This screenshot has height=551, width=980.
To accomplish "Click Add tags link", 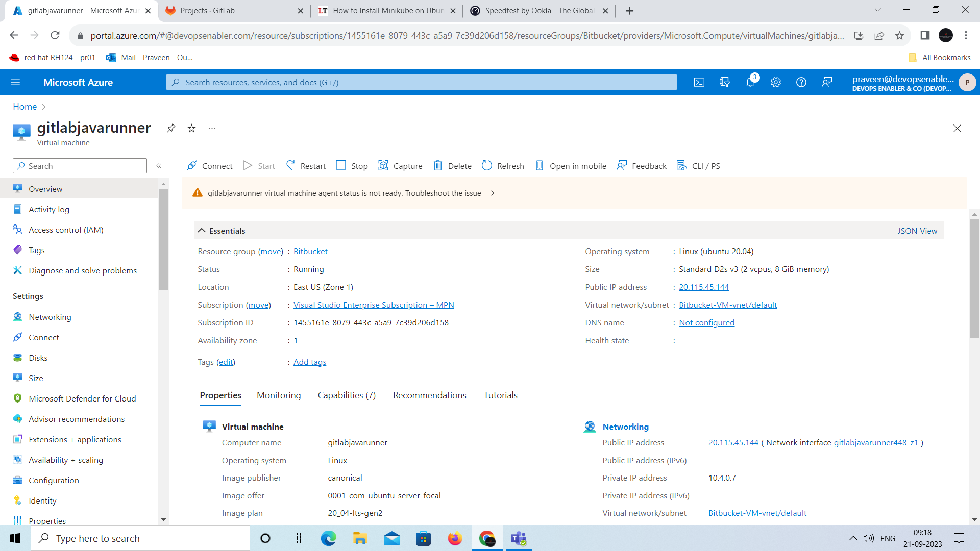I will (310, 362).
